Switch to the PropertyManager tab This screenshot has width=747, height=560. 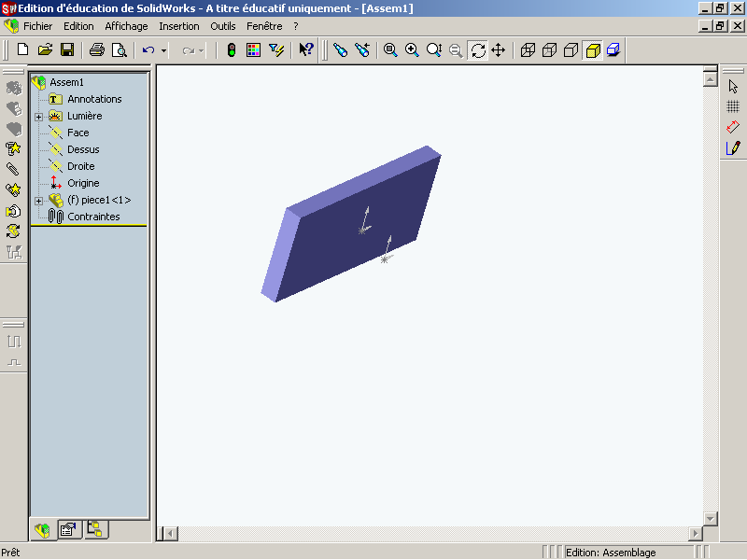tap(68, 529)
